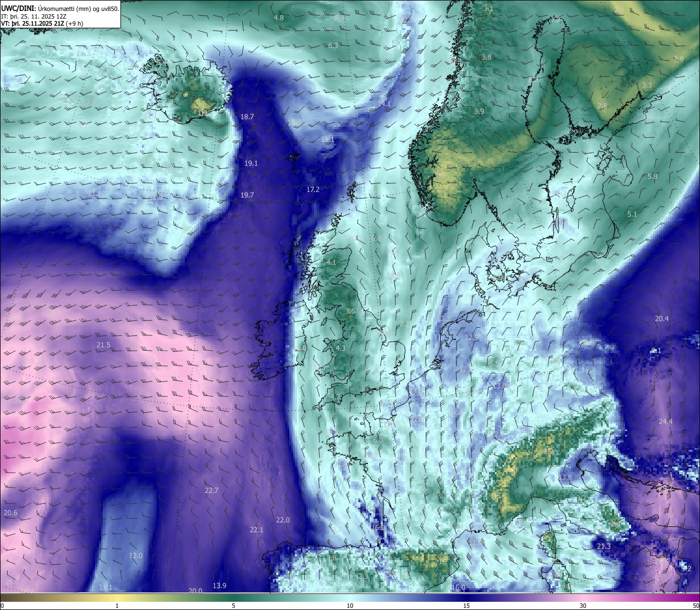Click the map value '12.9' near the Netherlands
This screenshot has width=700, height=610.
[x=471, y=337]
